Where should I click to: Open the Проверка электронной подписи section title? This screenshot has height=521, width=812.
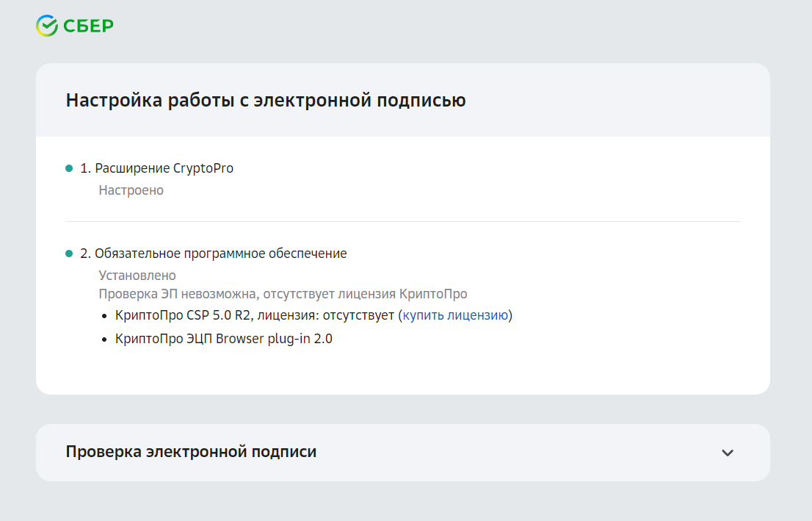click(x=191, y=452)
